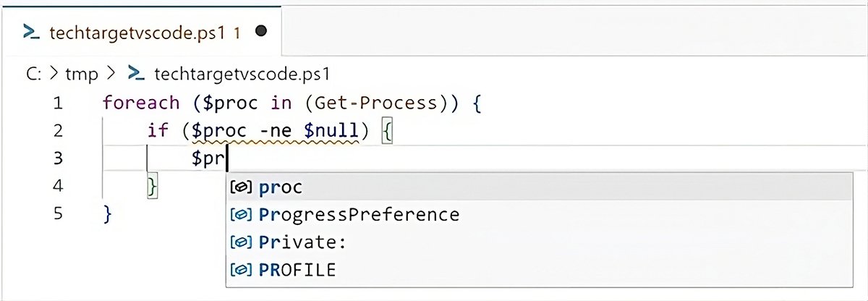Image resolution: width=868 pixels, height=301 pixels.
Task: Click PowerShell icon on techtargetvscode.ps1 tab
Action: tap(30, 32)
